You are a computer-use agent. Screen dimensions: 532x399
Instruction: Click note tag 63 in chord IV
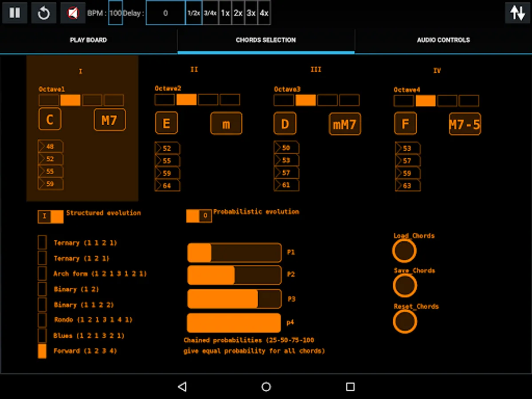408,186
